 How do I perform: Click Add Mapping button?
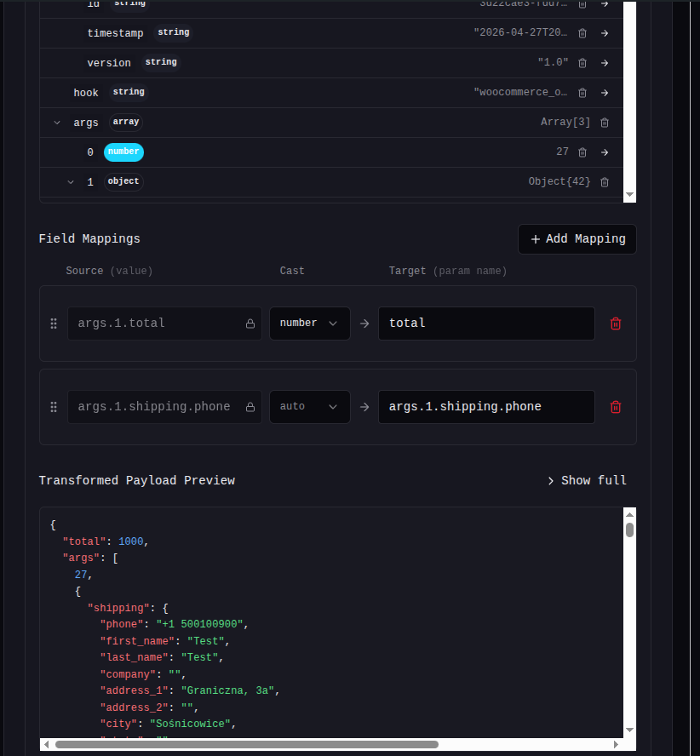tap(577, 239)
